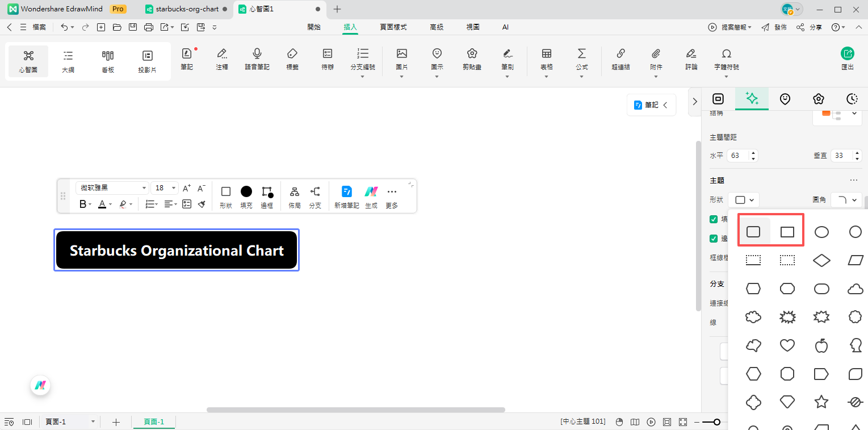
Task: Open the font name dropdown in the floating toolbar
Action: tap(112, 188)
